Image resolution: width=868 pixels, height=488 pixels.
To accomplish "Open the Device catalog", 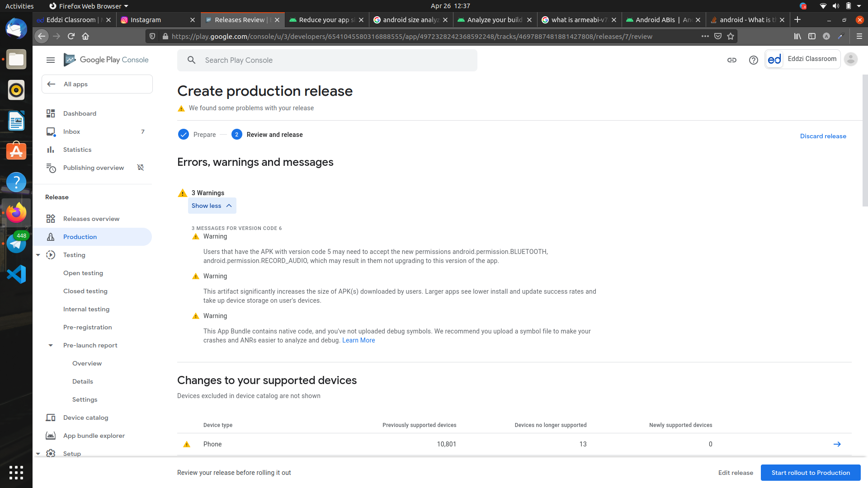I will 85,418.
